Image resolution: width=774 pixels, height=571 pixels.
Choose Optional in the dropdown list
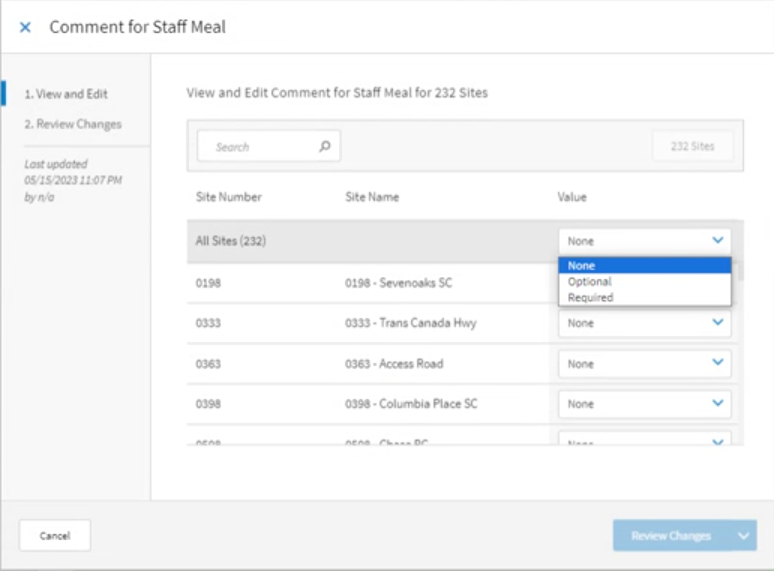click(645, 282)
